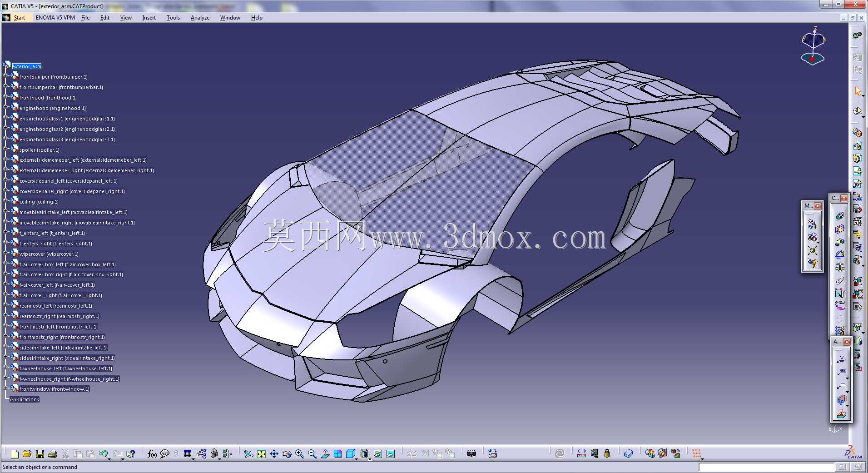Open the Formula f(x) tool

click(152, 453)
